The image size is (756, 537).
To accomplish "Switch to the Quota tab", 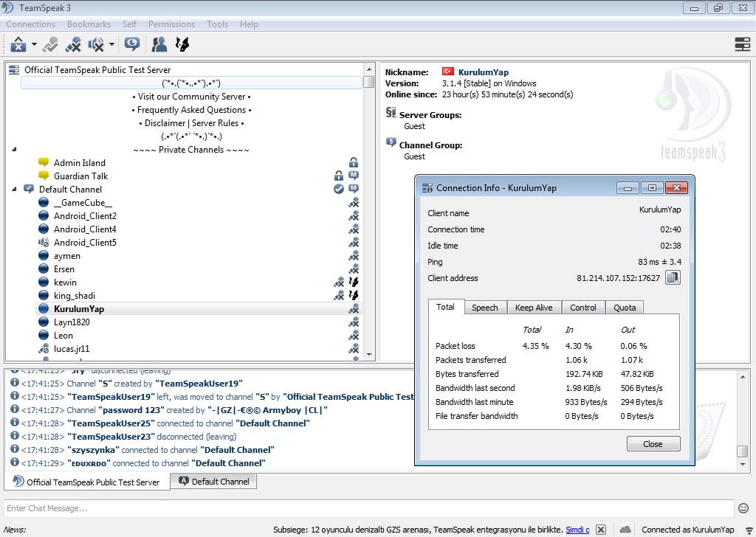I will pyautogui.click(x=625, y=308).
